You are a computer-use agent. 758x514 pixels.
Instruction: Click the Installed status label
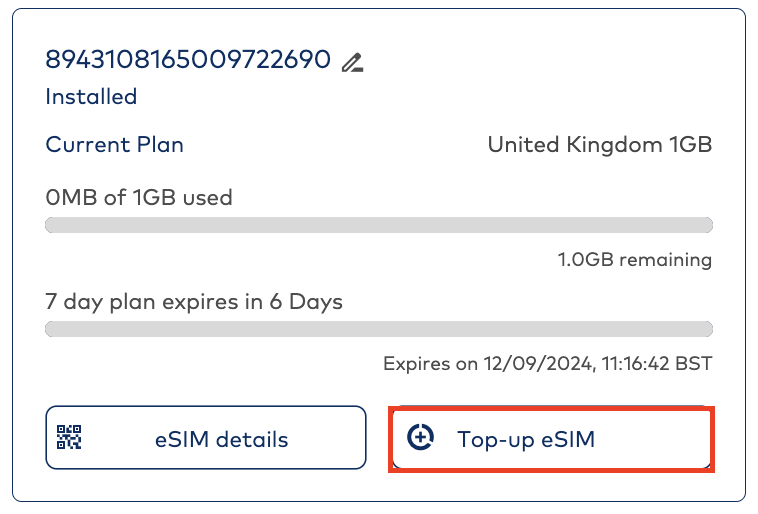tap(91, 97)
